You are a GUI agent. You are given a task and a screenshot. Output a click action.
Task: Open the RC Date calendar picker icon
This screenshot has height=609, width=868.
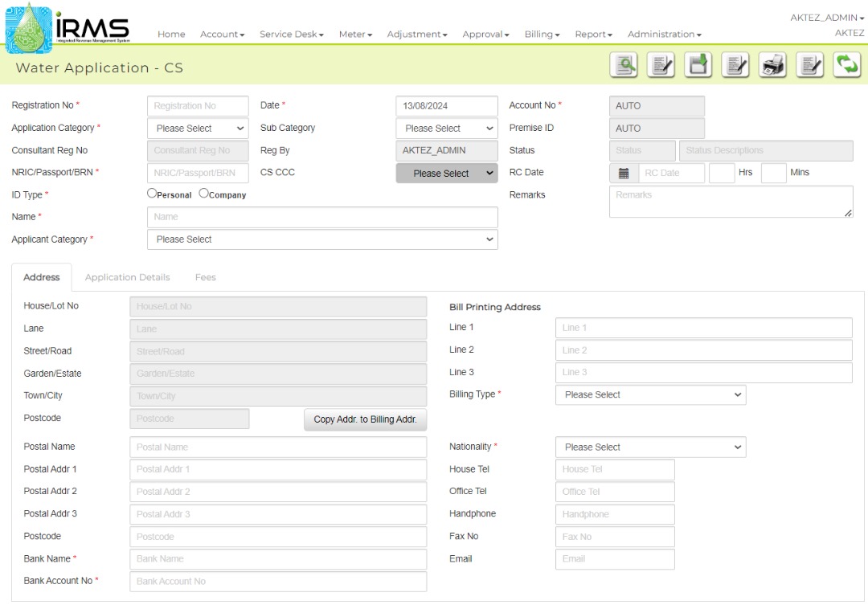pyautogui.click(x=624, y=173)
